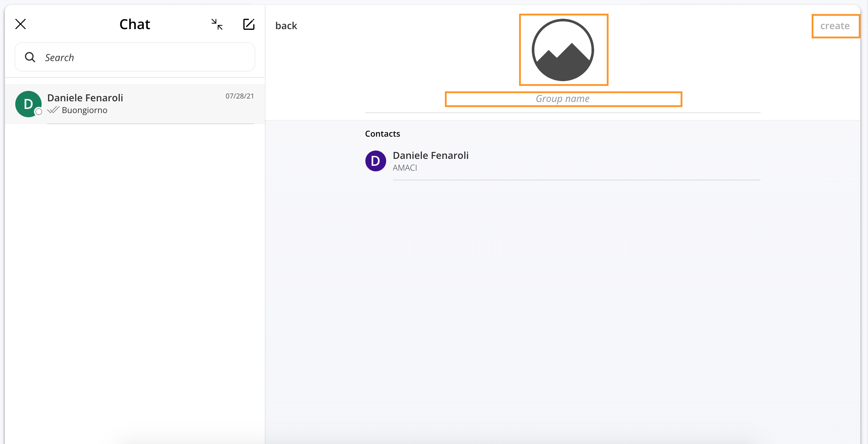Image resolution: width=868 pixels, height=444 pixels.
Task: Click the double-check read receipt icon
Action: pyautogui.click(x=53, y=110)
